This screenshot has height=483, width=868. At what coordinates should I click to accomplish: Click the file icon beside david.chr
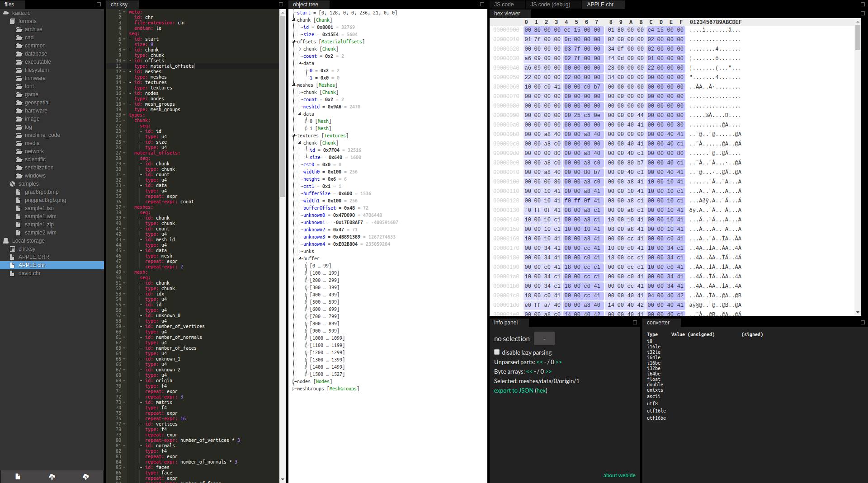click(x=12, y=273)
